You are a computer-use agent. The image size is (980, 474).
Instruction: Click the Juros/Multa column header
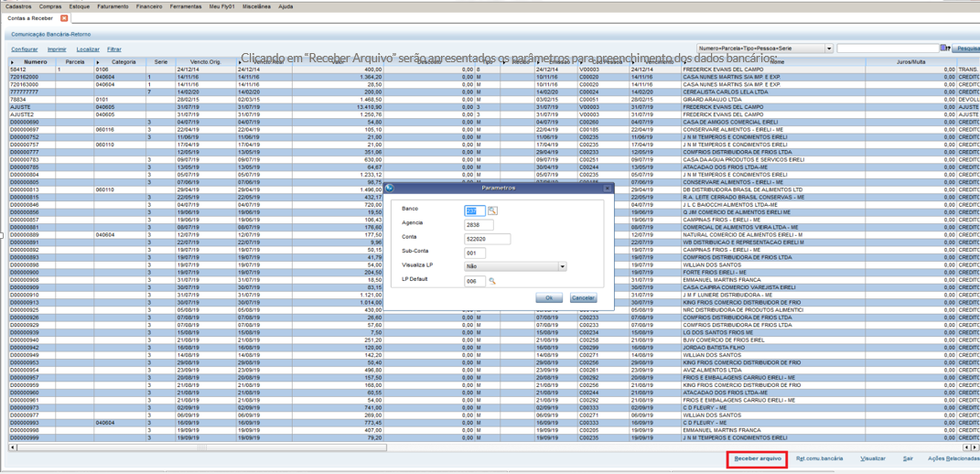point(910,62)
